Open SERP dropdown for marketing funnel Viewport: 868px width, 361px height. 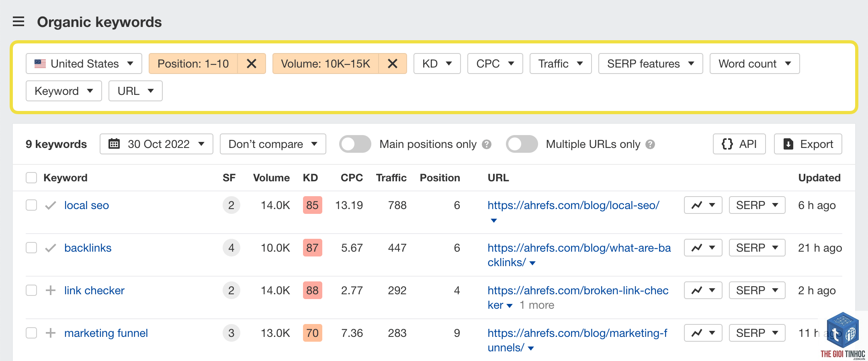point(757,333)
